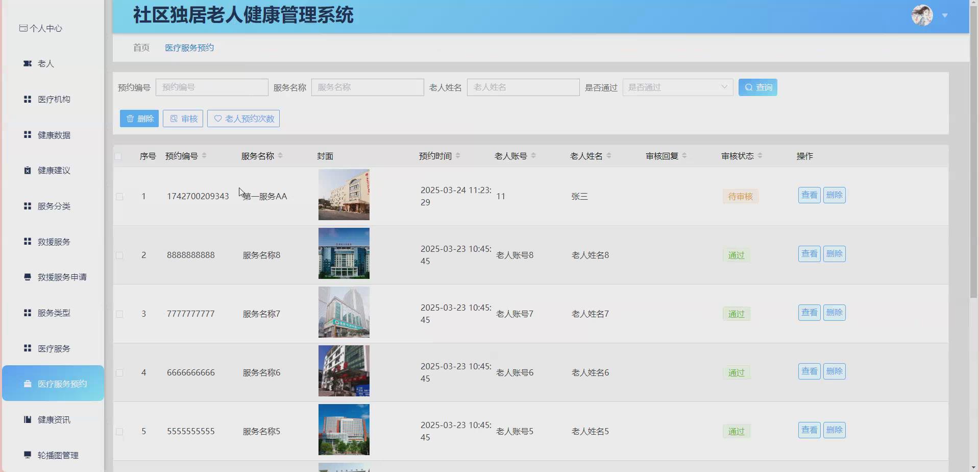This screenshot has width=980, height=472.
Task: Open 健康数据 from the sidebar
Action: tap(53, 135)
